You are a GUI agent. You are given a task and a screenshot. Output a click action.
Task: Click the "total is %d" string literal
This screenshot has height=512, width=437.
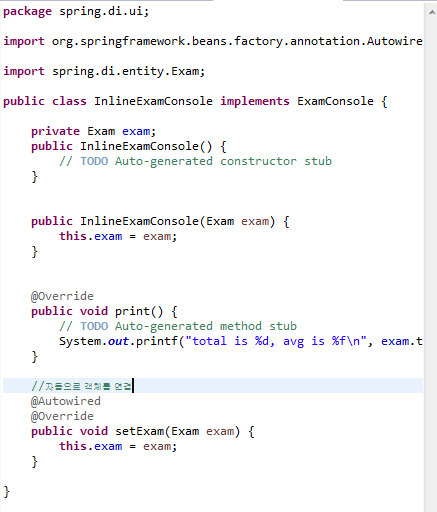(229, 341)
